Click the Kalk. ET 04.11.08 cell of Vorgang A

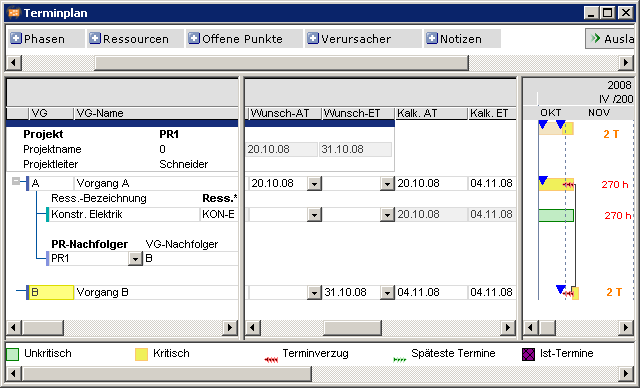point(492,184)
